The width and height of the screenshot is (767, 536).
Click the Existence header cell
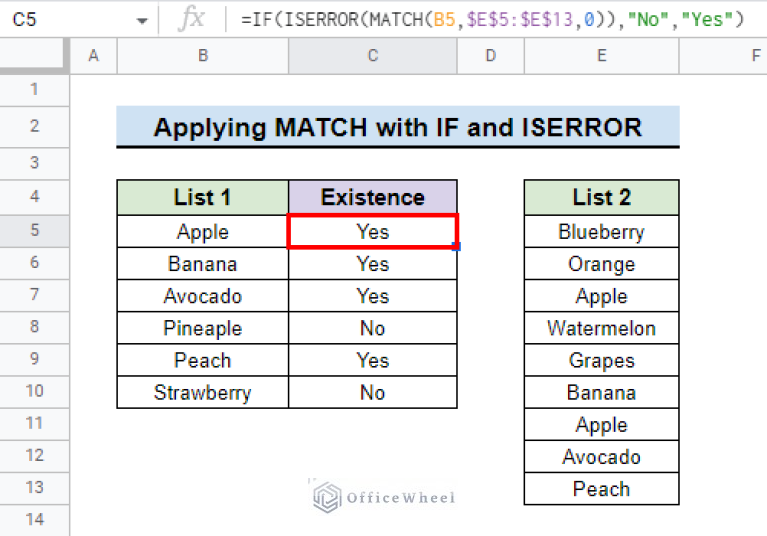[x=372, y=197]
